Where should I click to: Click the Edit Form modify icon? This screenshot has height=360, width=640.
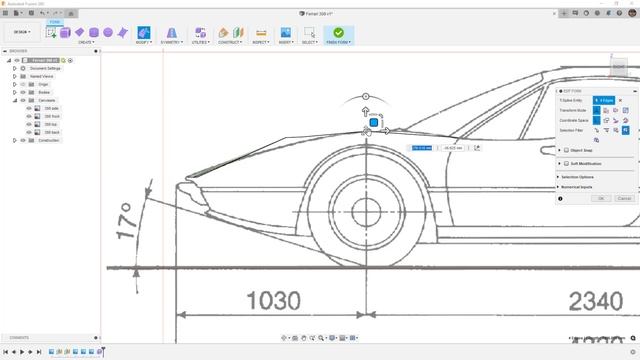(x=144, y=33)
